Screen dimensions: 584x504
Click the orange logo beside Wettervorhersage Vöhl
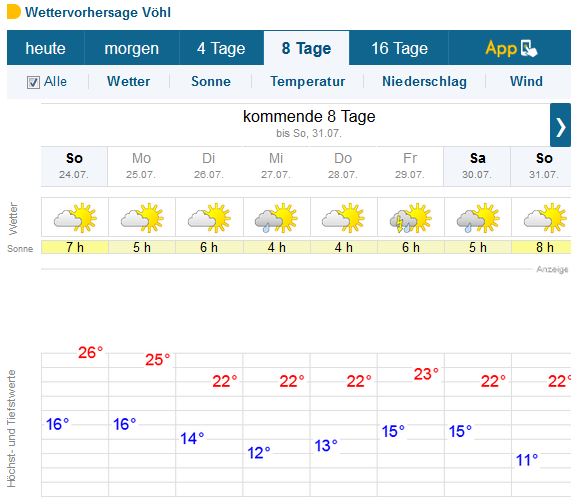click(14, 12)
